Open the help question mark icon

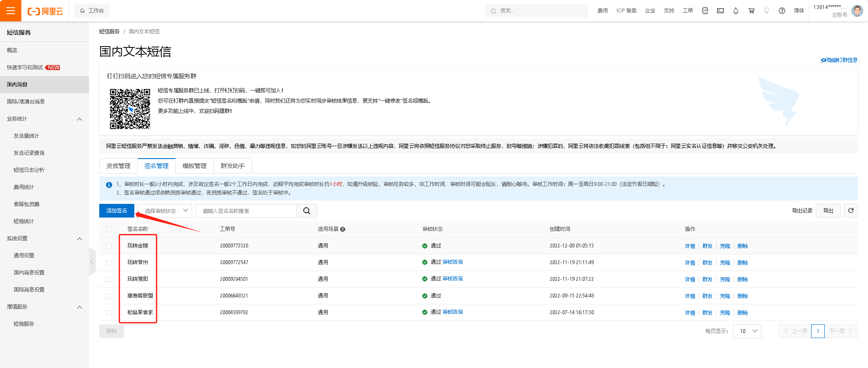782,11
